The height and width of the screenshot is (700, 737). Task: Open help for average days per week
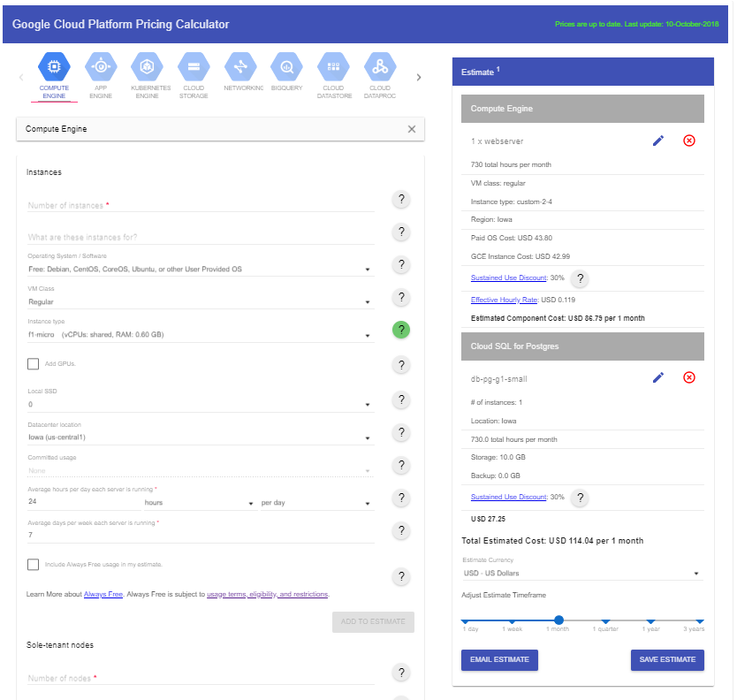(401, 531)
